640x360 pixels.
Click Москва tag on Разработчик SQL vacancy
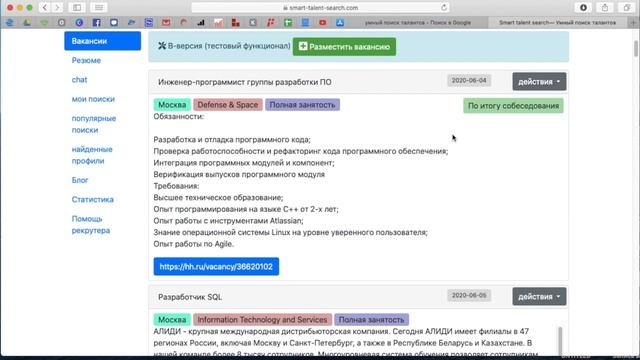172,320
